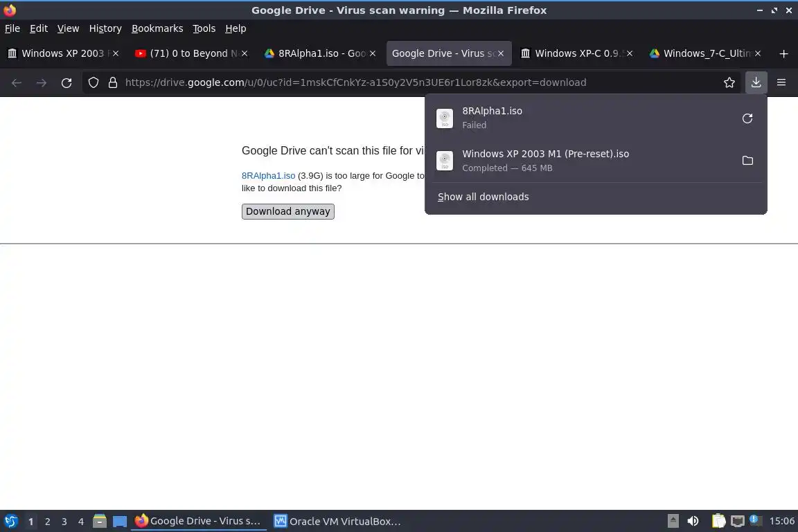Screen dimensions: 798x532
Task: Open the History menu
Action: (105, 28)
